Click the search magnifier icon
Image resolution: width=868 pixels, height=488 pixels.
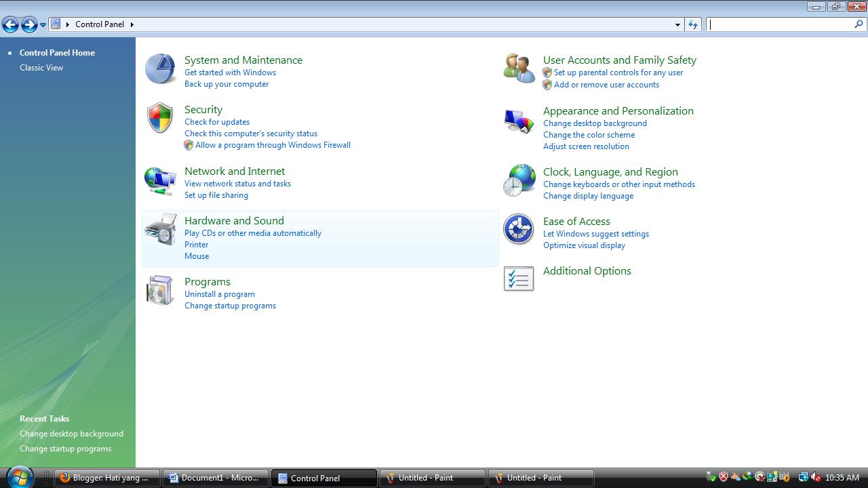860,24
